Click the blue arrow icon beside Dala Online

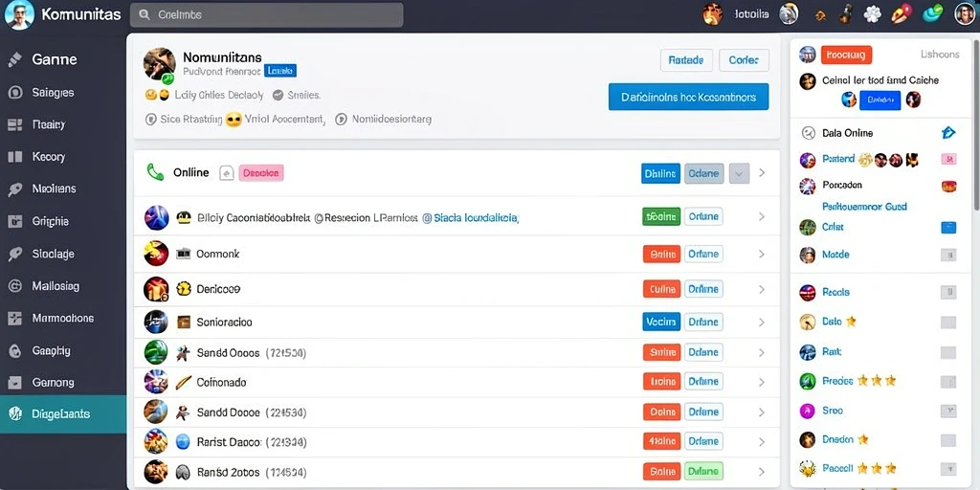click(x=947, y=132)
